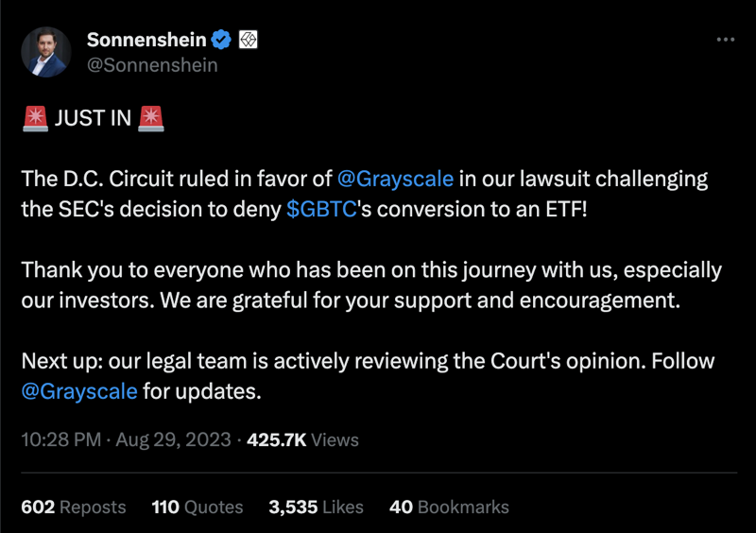This screenshot has width=756, height=533.
Task: Show the 110 Quotes list
Action: tap(198, 507)
